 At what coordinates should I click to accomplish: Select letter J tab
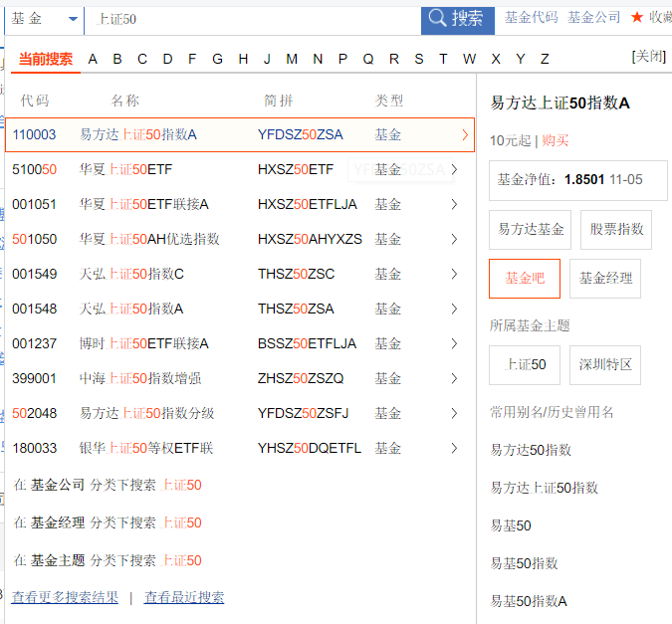coord(267,59)
